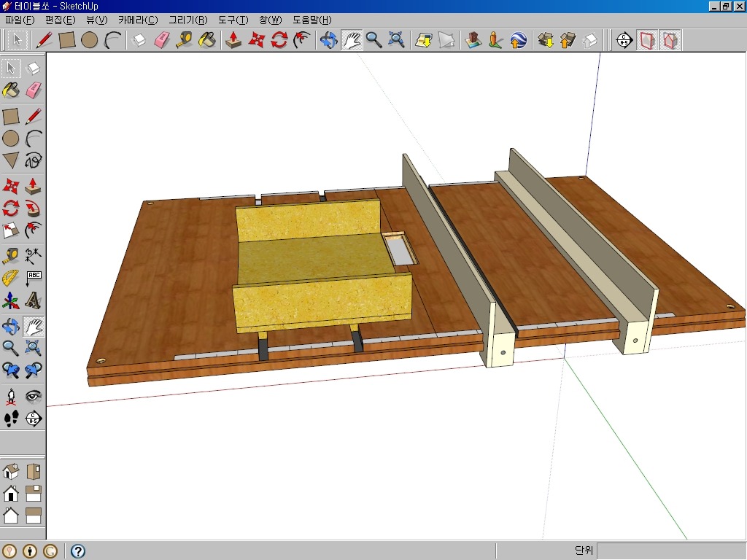747x560 pixels.
Task: Choose the Protractor tool
Action: point(11,278)
